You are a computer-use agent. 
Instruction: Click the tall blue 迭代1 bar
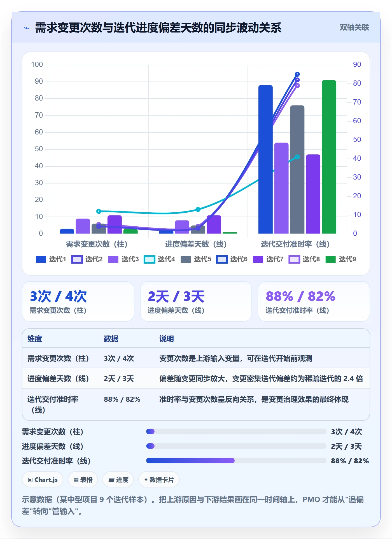(x=265, y=159)
